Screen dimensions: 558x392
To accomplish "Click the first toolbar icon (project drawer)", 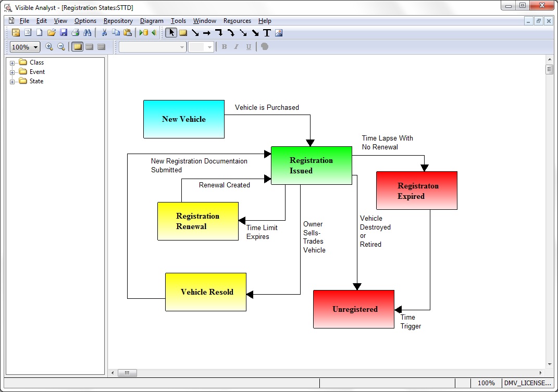I will pyautogui.click(x=16, y=33).
